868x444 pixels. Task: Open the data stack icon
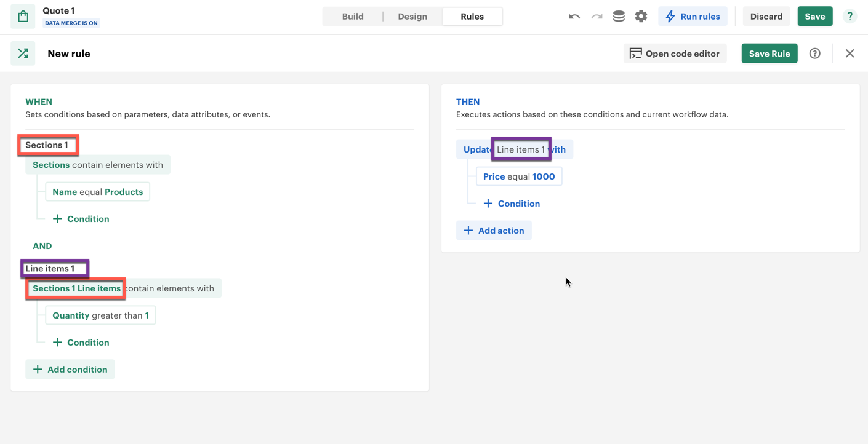[619, 17]
